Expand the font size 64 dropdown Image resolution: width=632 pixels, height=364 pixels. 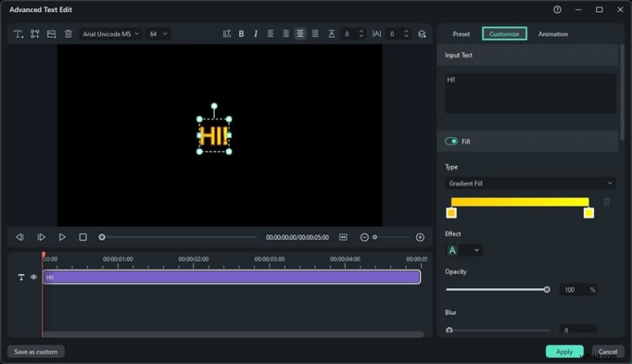coord(158,34)
